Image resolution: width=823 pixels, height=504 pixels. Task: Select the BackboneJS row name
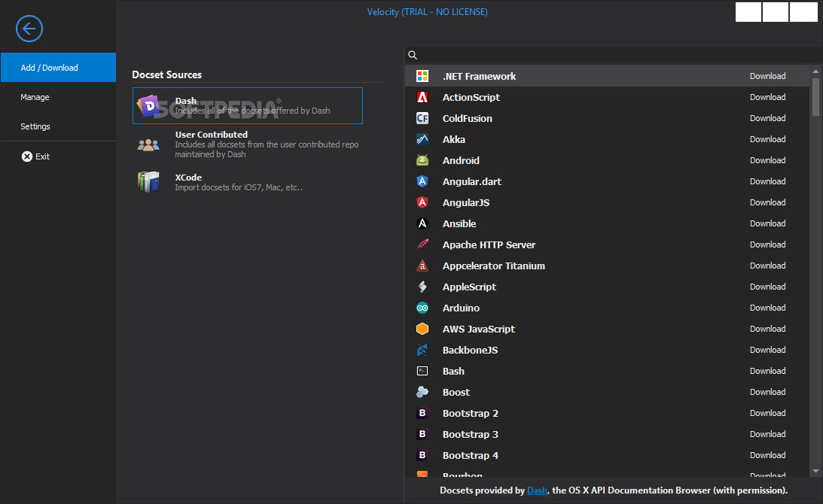tap(470, 350)
